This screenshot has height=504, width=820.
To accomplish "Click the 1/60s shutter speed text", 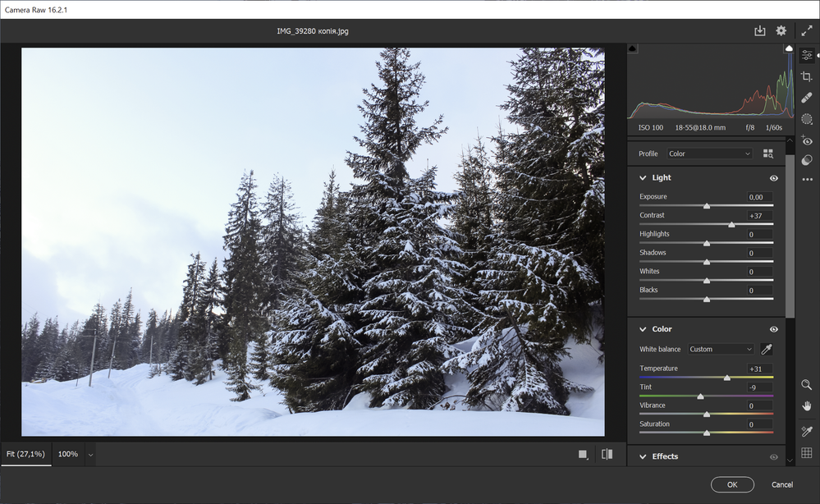I will [774, 127].
